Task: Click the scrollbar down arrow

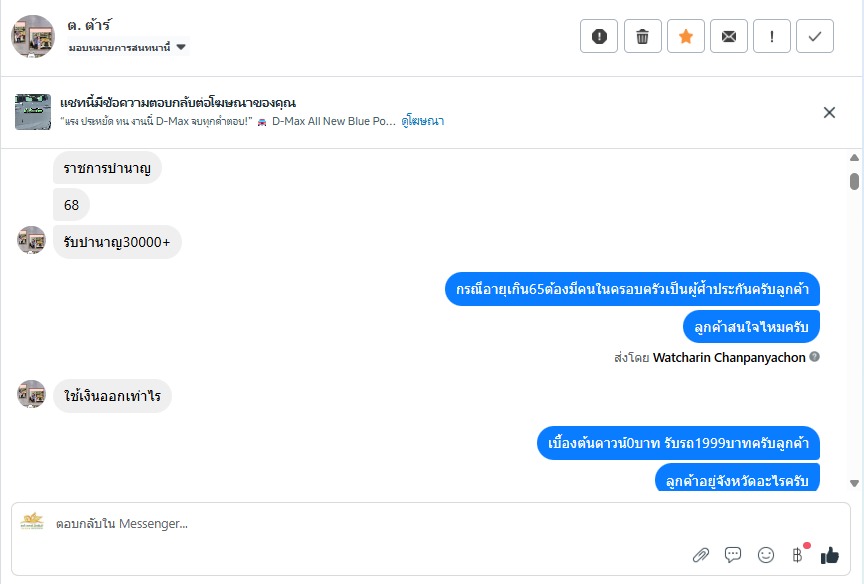Action: (854, 484)
